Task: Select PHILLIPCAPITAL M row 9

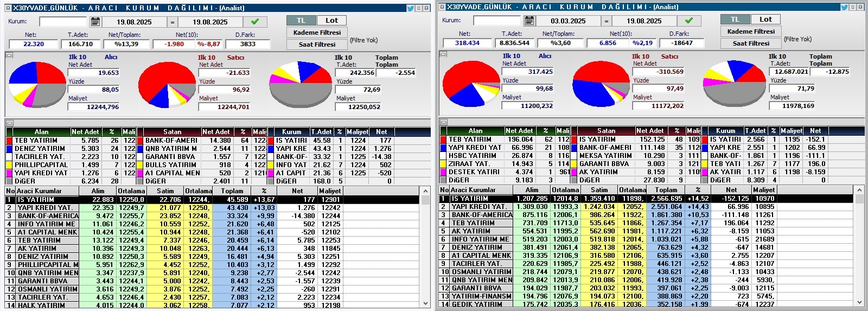Action: coord(212,265)
